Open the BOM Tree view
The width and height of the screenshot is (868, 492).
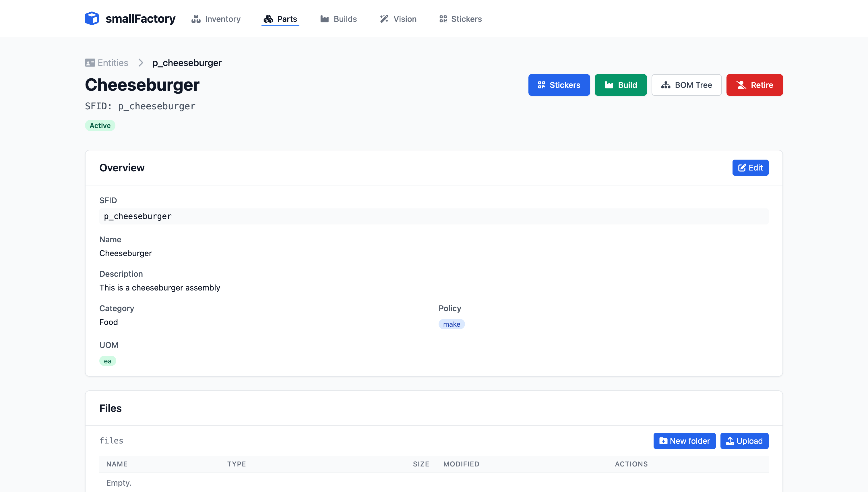point(686,85)
